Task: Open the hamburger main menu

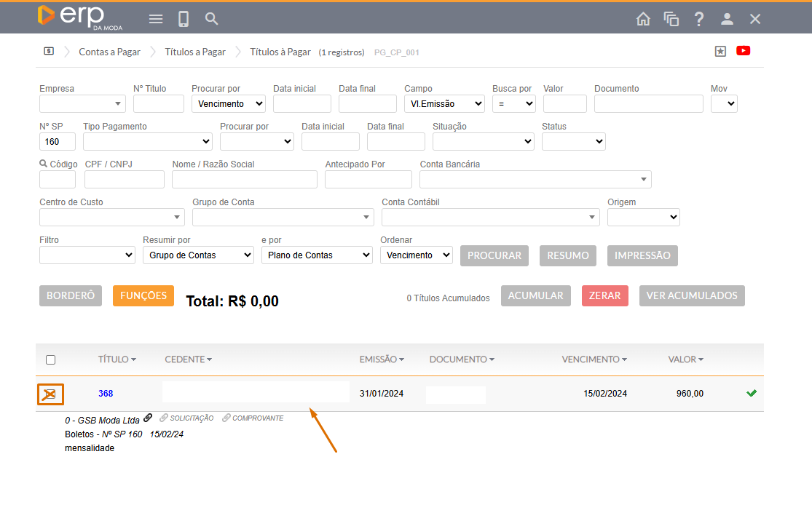Action: point(156,19)
